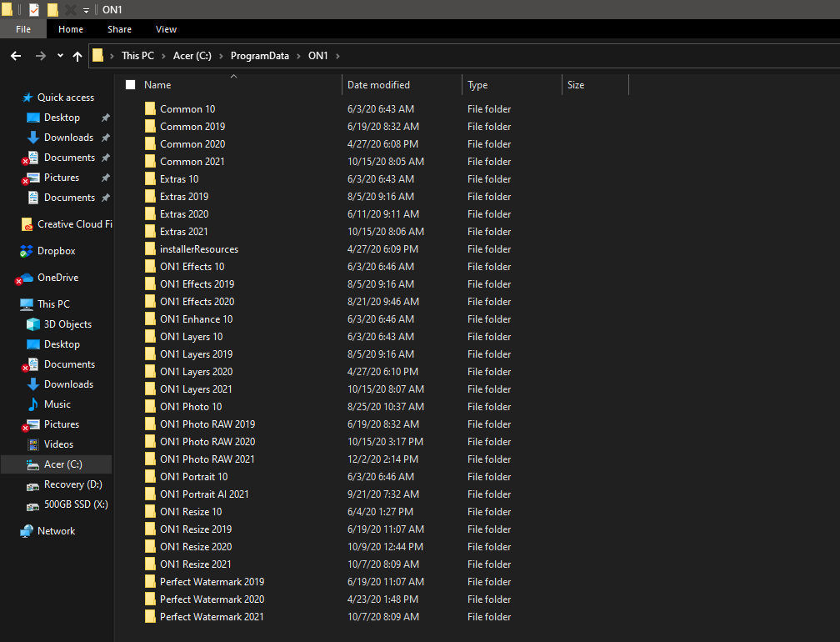Click the Network icon in navigation pane

27,531
